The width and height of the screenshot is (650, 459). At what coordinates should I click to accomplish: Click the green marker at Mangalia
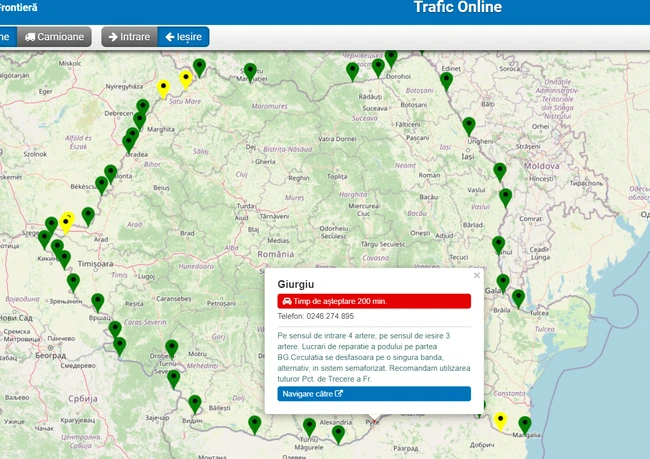tap(524, 424)
